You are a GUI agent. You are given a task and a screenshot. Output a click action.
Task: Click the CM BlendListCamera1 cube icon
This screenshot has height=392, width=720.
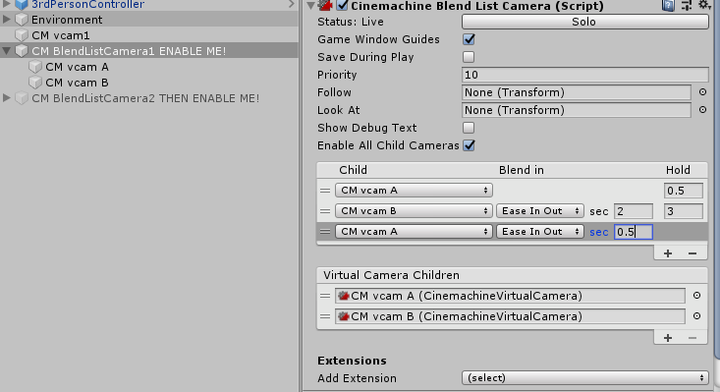(x=21, y=51)
